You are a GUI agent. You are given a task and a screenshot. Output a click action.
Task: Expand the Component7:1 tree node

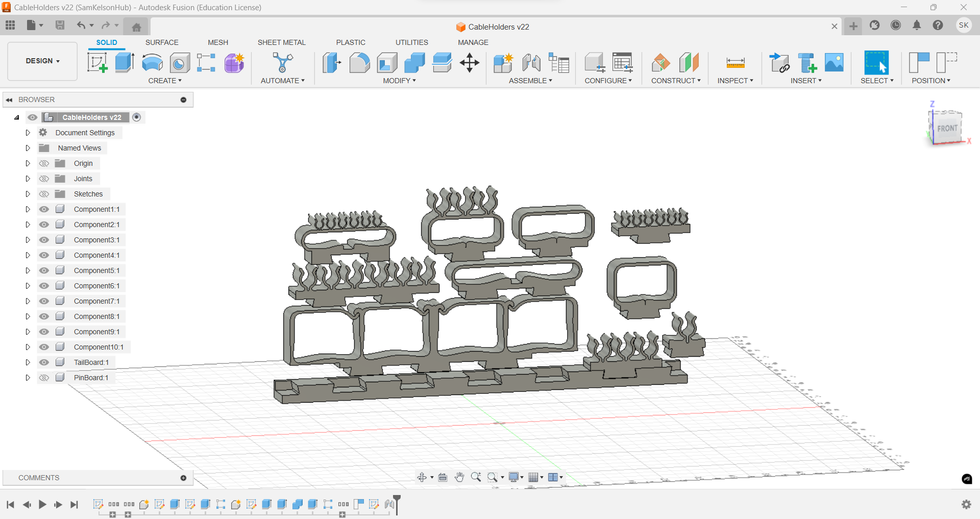28,301
